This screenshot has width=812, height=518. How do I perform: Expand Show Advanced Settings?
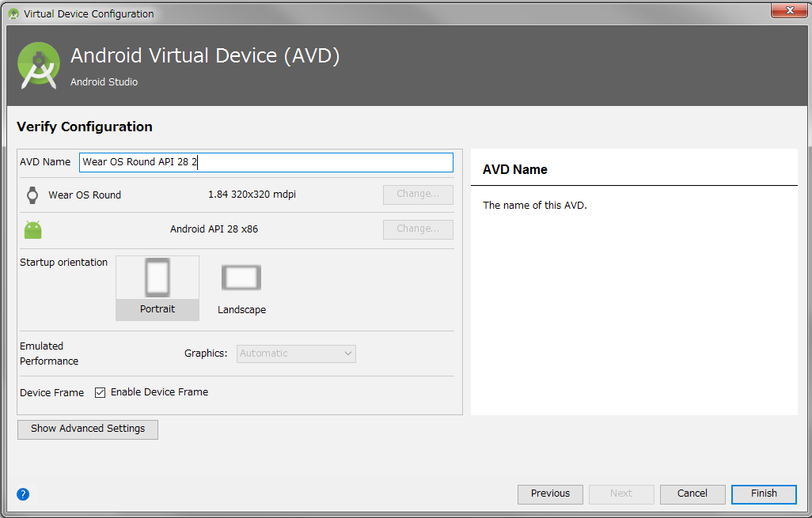tap(88, 429)
